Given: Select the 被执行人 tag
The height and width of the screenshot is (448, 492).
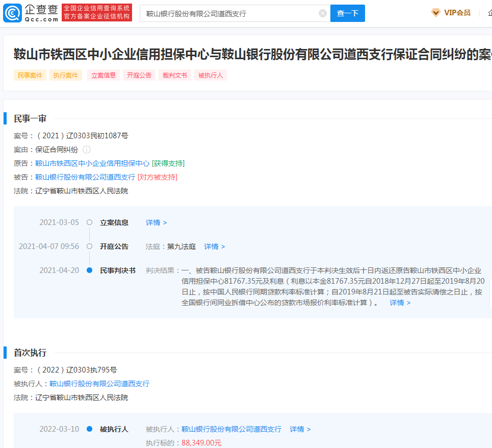Looking at the screenshot, I should pyautogui.click(x=211, y=76).
